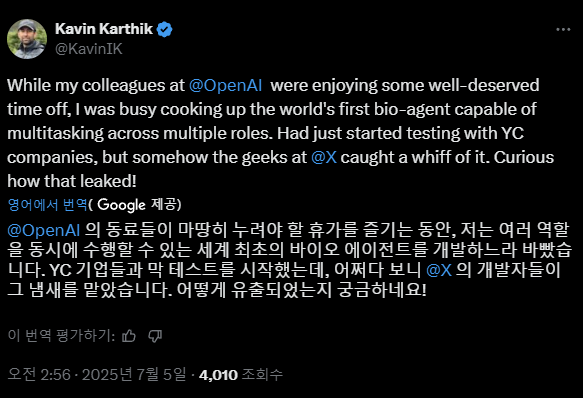Open Kavin Karthik's profile avatar photo
This screenshot has width=583, height=398.
(27, 39)
